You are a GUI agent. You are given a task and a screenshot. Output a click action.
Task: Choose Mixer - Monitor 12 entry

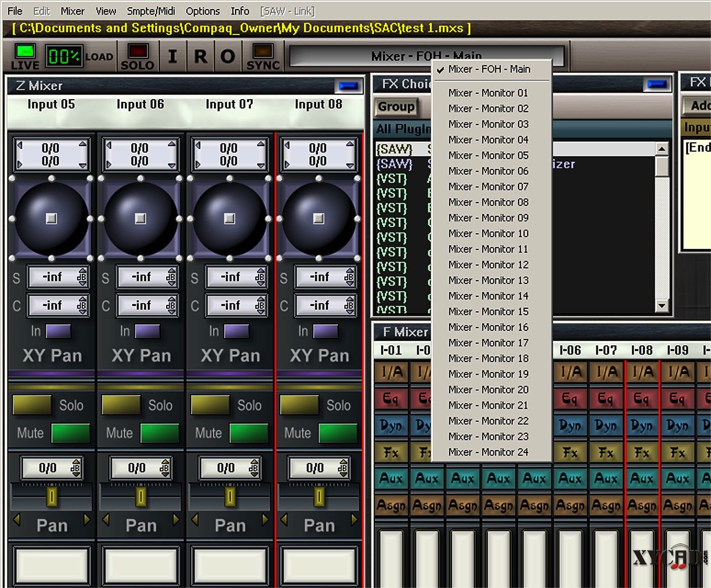click(492, 265)
